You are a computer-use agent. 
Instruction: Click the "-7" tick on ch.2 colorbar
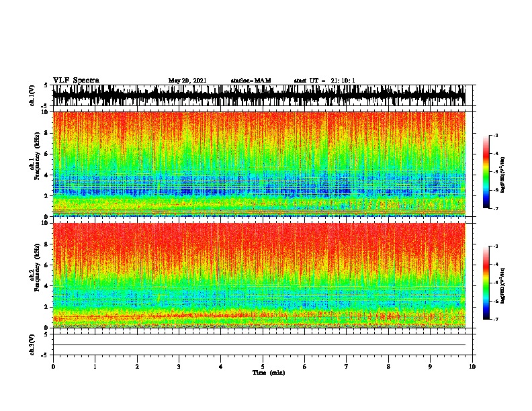[496, 319]
